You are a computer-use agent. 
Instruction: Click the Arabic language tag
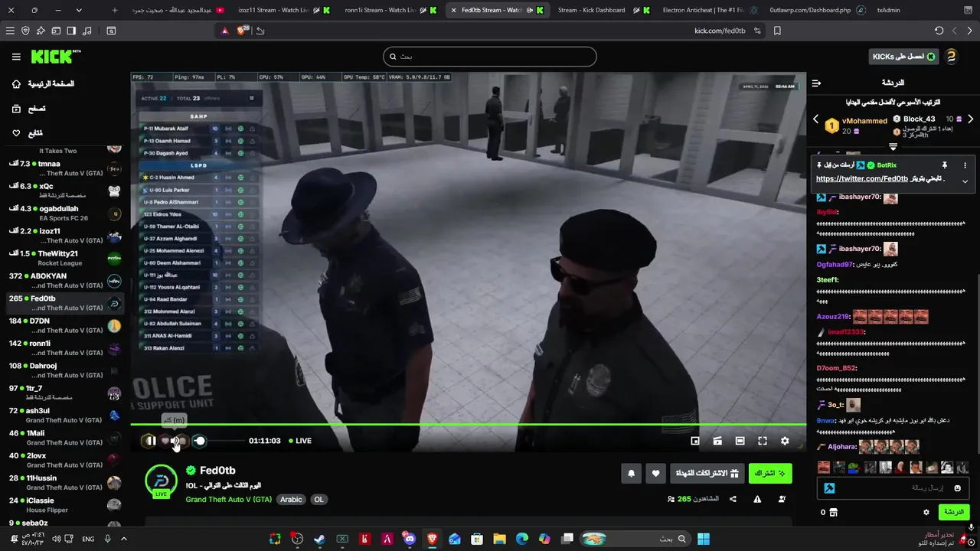[291, 500]
